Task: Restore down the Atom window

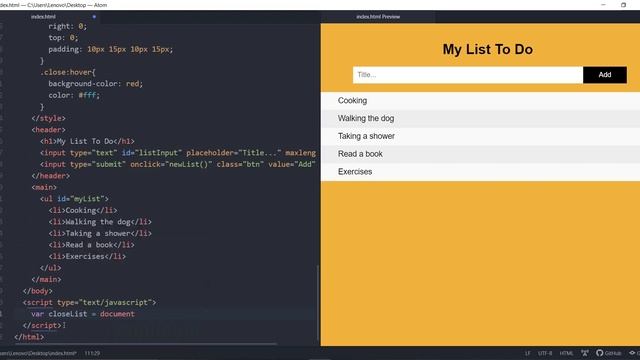Action: pos(623,5)
